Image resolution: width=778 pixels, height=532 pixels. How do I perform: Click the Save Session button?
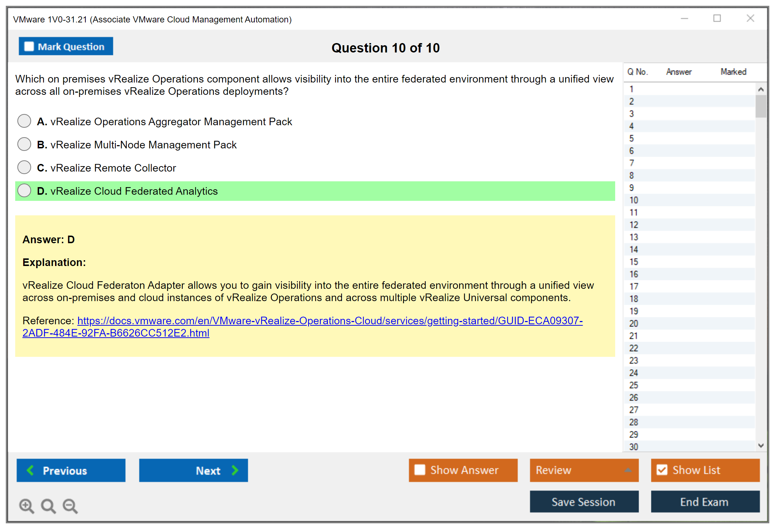coord(584,502)
